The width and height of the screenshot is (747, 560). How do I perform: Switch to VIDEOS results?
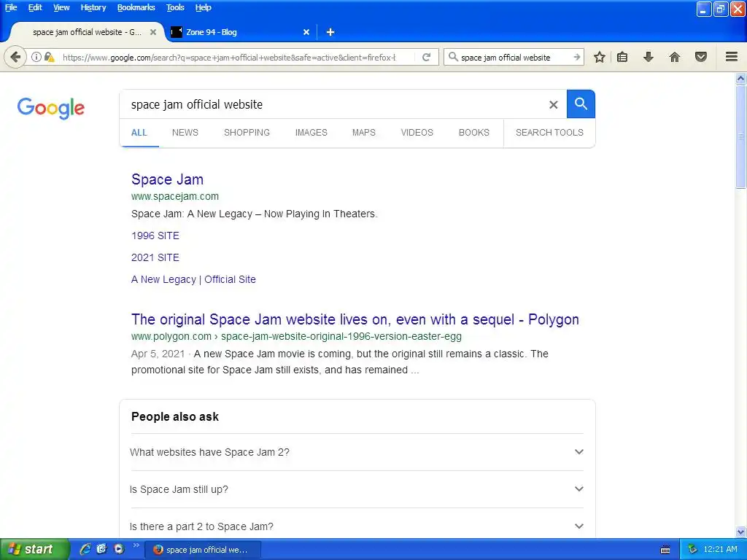coord(417,133)
